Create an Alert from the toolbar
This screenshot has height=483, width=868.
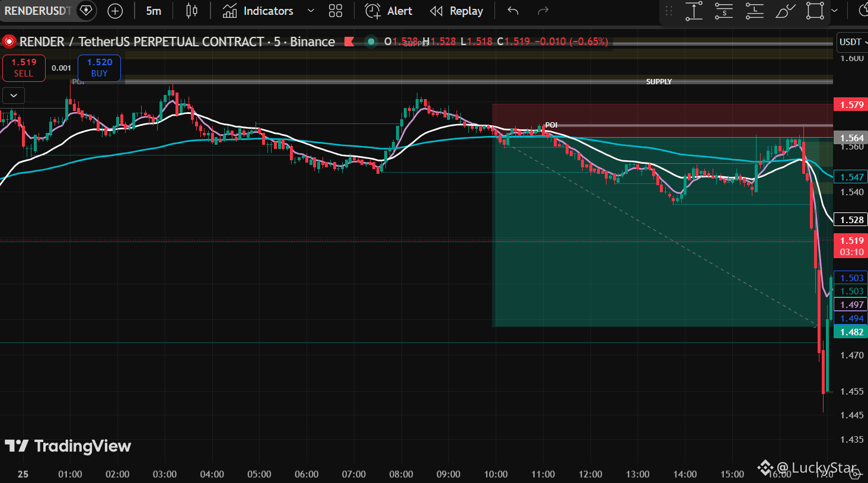[389, 11]
